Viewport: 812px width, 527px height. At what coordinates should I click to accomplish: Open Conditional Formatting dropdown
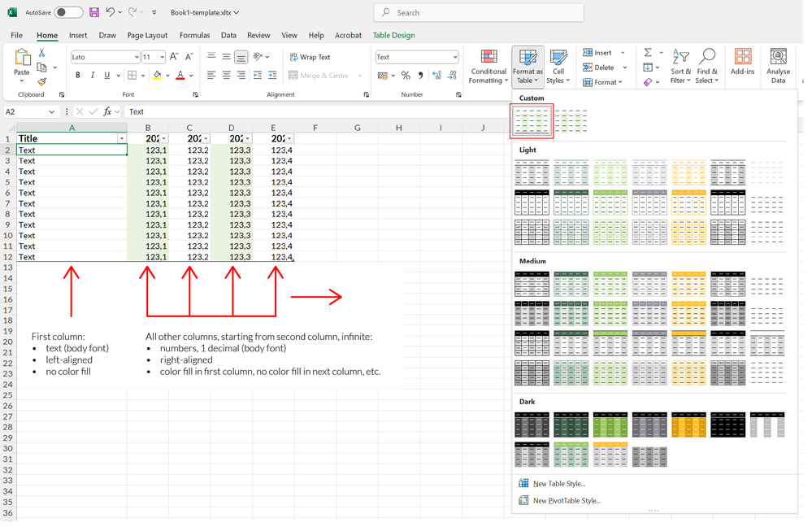(488, 66)
